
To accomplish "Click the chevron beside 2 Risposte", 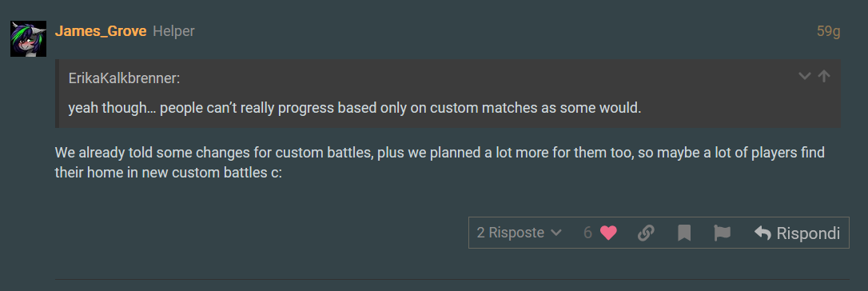I will click(x=556, y=233).
